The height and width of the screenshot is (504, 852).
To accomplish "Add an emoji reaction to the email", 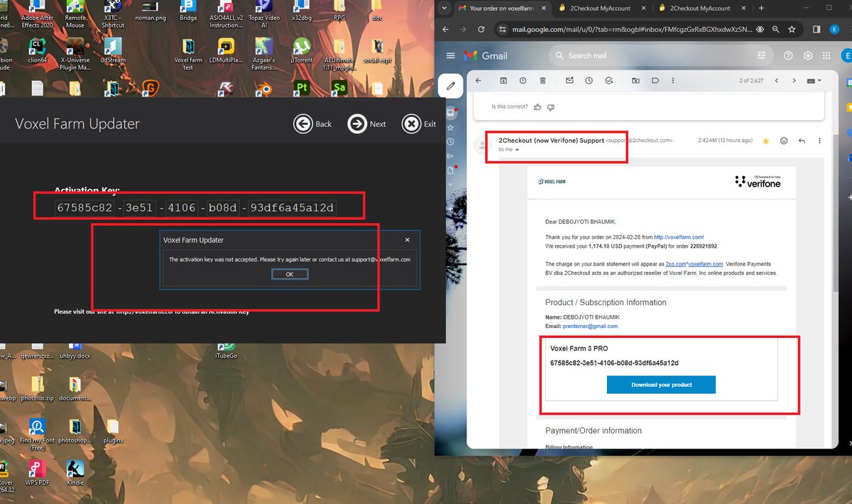I will tap(784, 141).
